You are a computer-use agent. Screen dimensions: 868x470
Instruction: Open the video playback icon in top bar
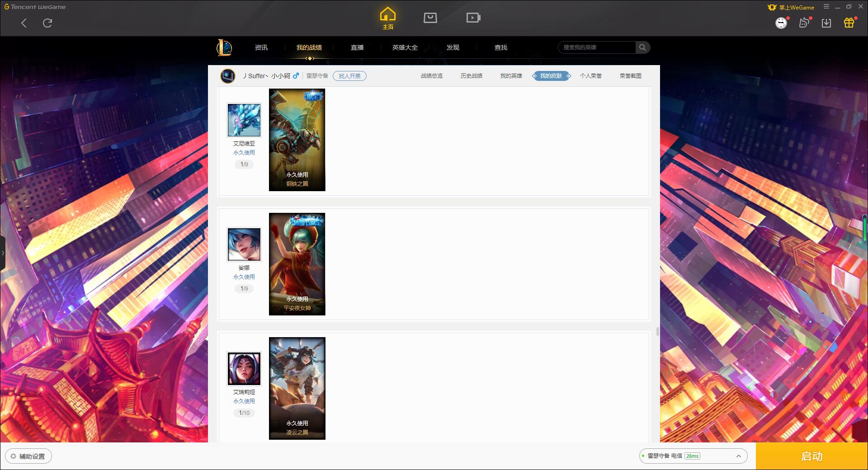click(x=473, y=18)
